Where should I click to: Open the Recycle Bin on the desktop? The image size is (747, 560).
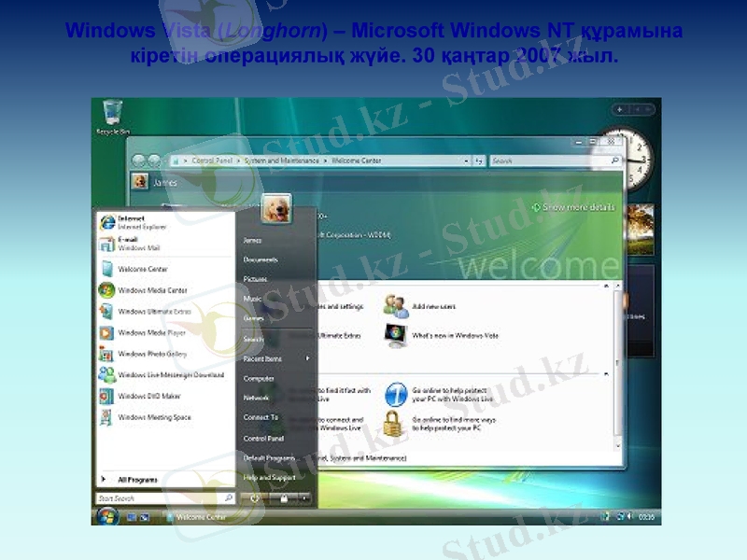pos(112,116)
